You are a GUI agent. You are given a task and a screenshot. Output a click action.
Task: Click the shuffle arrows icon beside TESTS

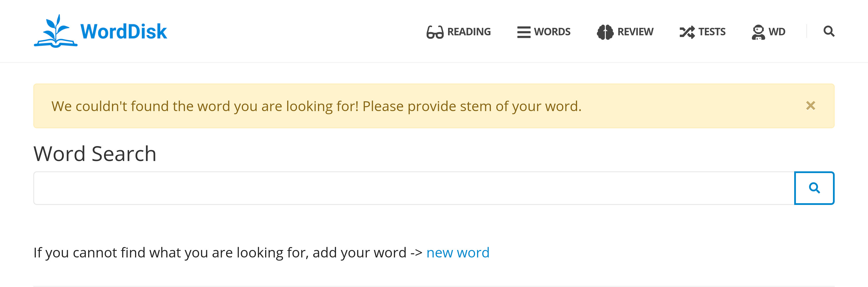[x=687, y=32]
